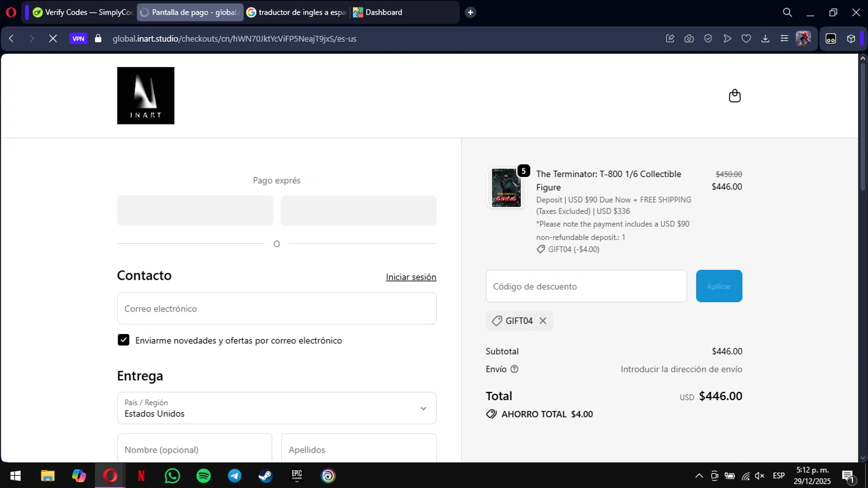This screenshot has height=488, width=868.
Task: Switch to the Verify Codes SimplyCodes tab
Action: pyautogui.click(x=82, y=12)
